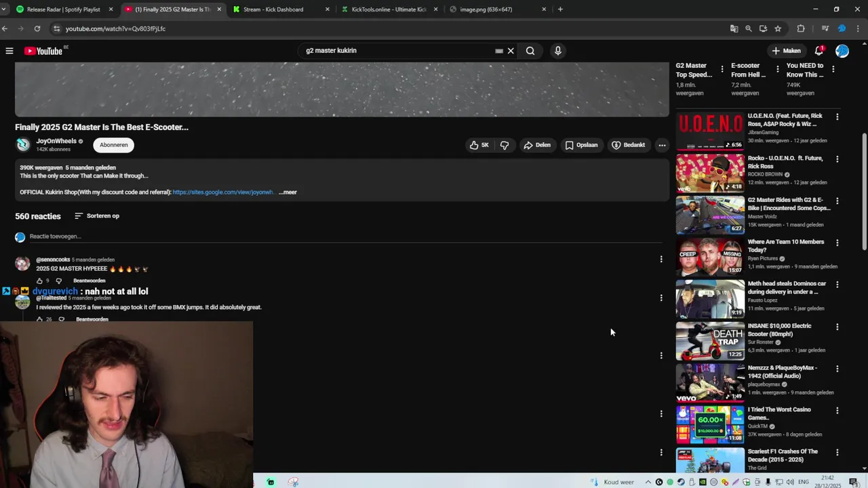Reply to @senoncooks via Beantwoorden
868x488 pixels.
[x=89, y=281]
